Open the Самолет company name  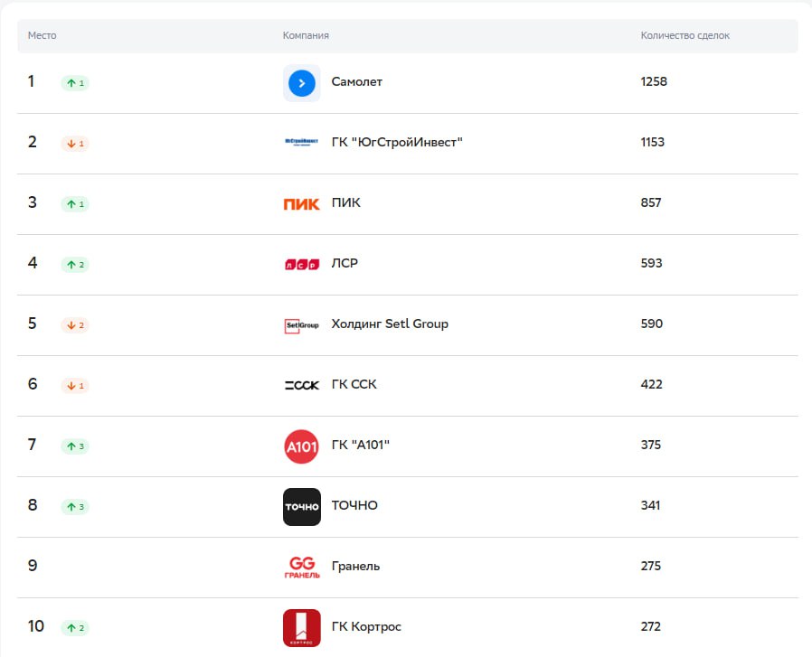coord(357,82)
